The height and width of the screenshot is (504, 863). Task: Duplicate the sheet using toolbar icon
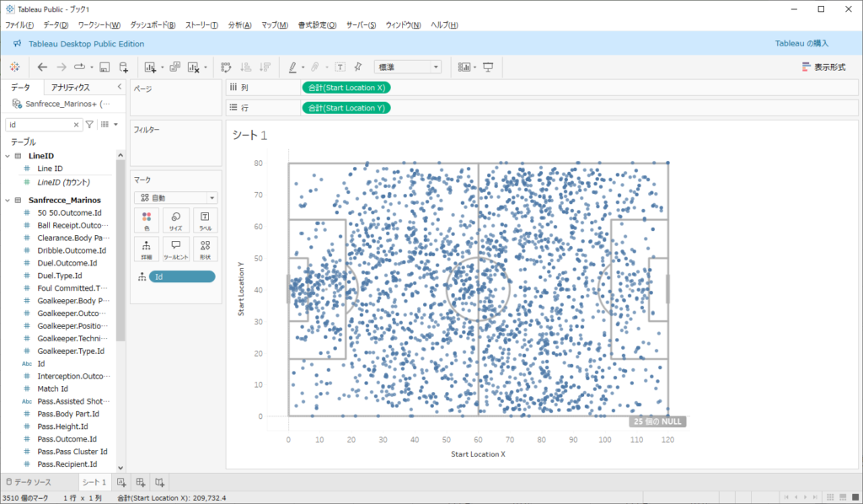click(x=175, y=67)
